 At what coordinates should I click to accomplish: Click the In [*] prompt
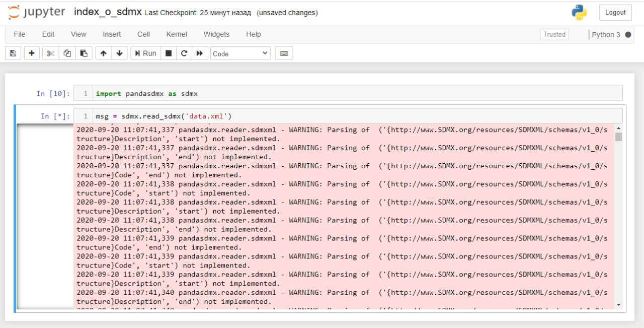pos(55,116)
